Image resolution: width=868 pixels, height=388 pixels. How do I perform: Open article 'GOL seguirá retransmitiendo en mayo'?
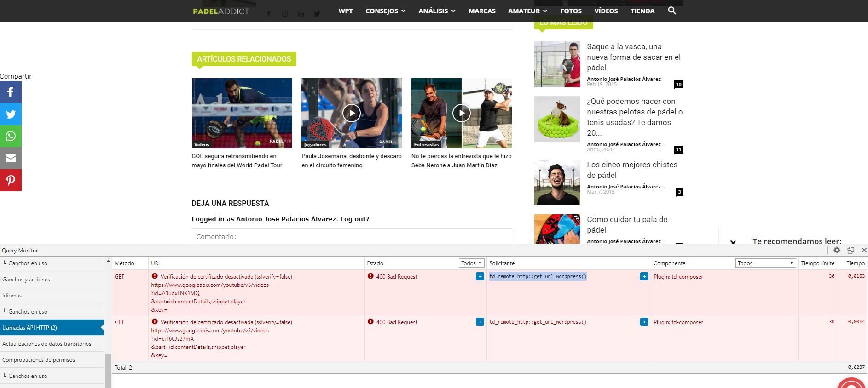237,160
